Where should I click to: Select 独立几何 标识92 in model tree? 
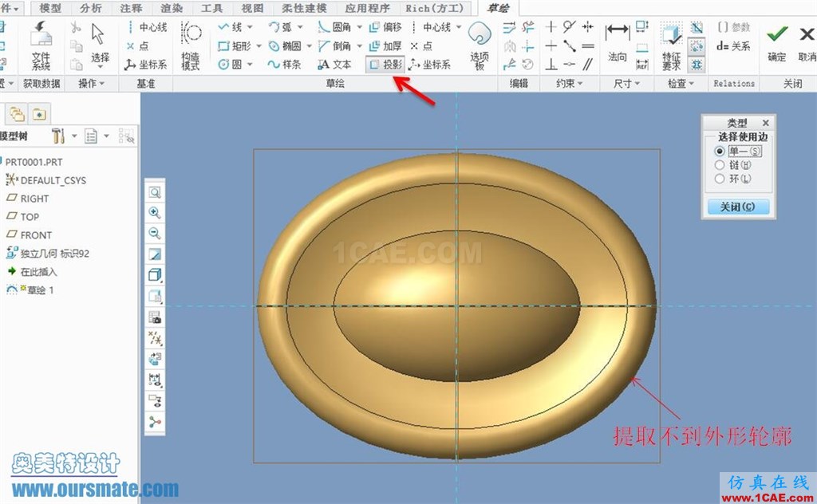[47, 254]
